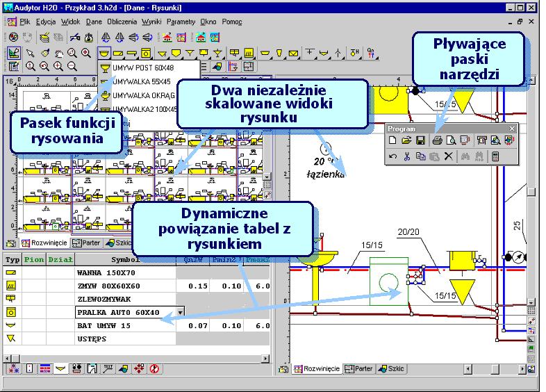This screenshot has width=546, height=392.
Task: Select the prohibition sign tab below the table
Action: click(x=154, y=368)
